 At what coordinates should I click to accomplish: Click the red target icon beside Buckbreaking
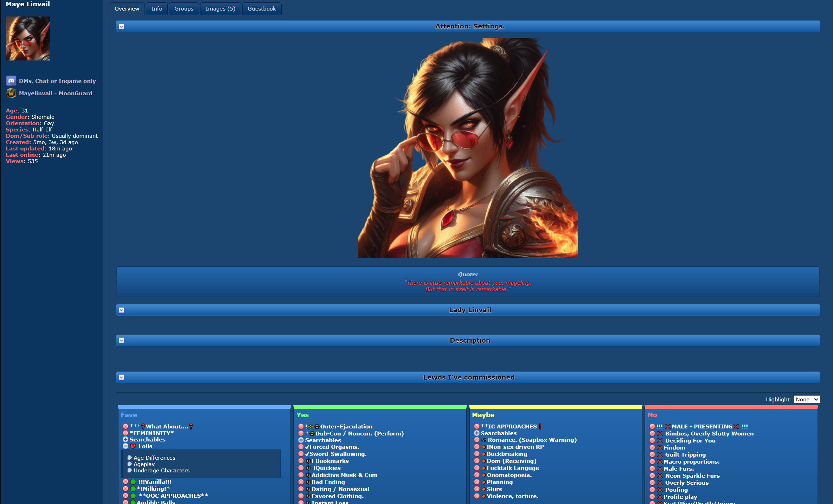[476, 454]
